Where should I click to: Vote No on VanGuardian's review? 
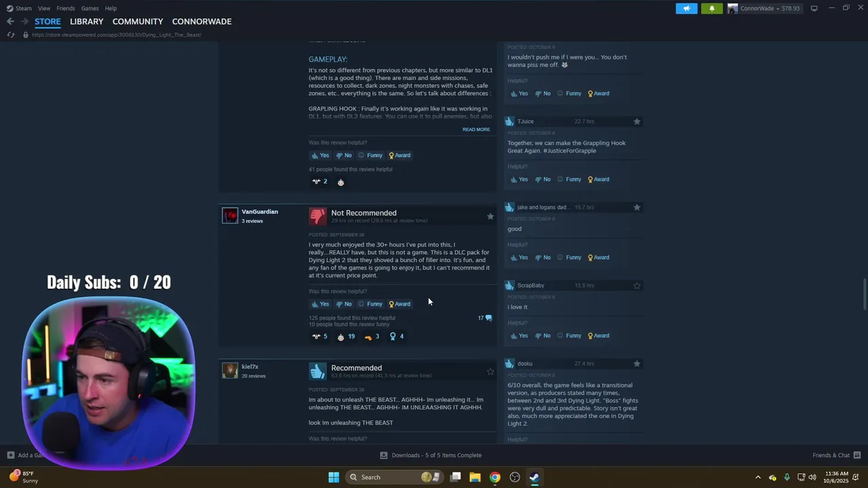click(344, 304)
